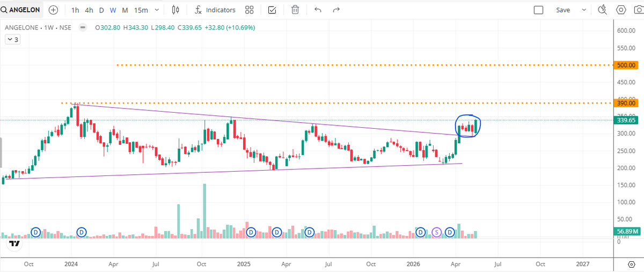Expand the hidden left toolbar handle
644x272 pixels.
tap(1, 152)
